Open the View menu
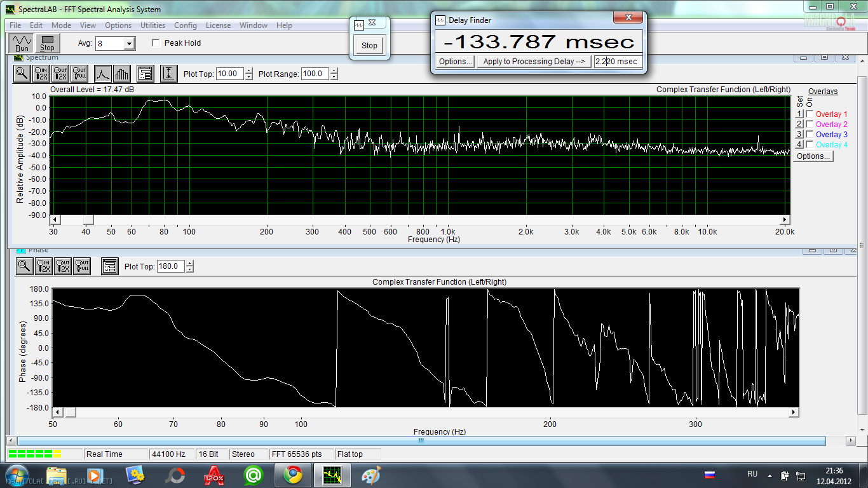 click(88, 25)
